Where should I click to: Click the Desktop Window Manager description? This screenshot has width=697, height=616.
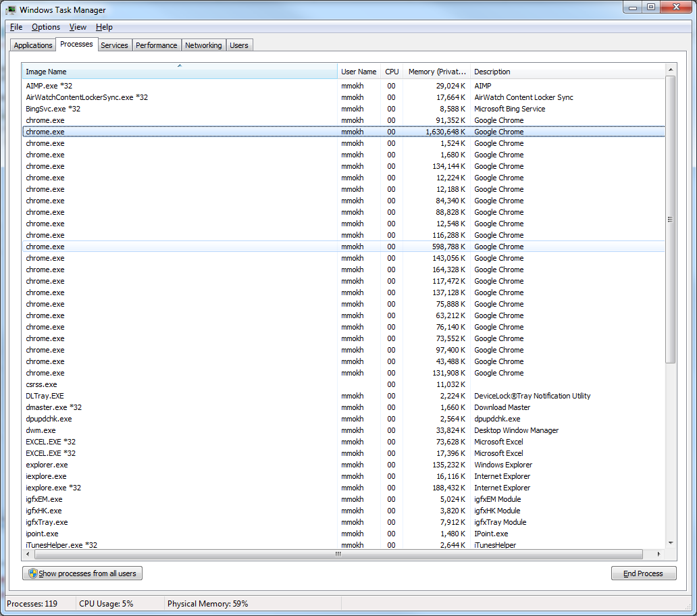517,430
